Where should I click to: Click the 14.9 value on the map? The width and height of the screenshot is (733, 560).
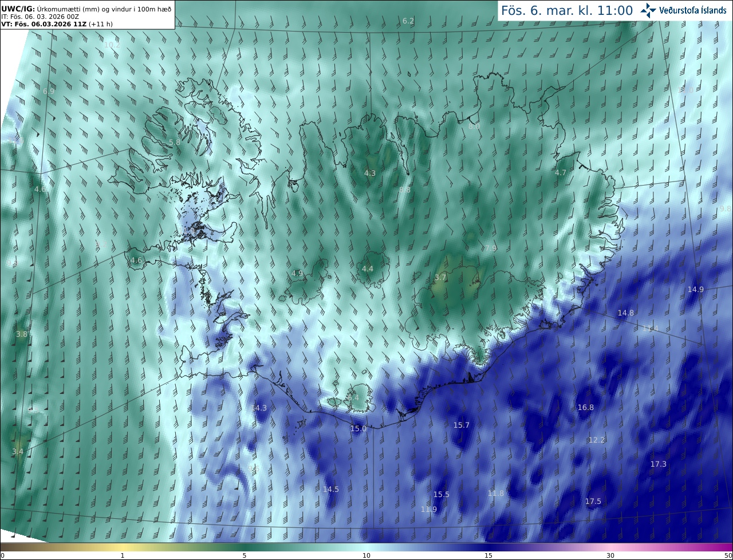(x=696, y=289)
